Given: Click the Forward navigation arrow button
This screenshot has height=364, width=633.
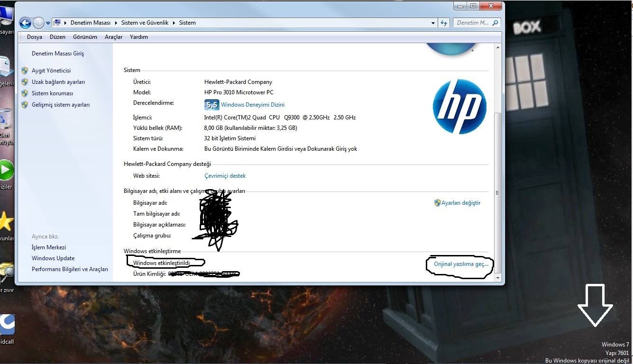Looking at the screenshot, I should (38, 22).
